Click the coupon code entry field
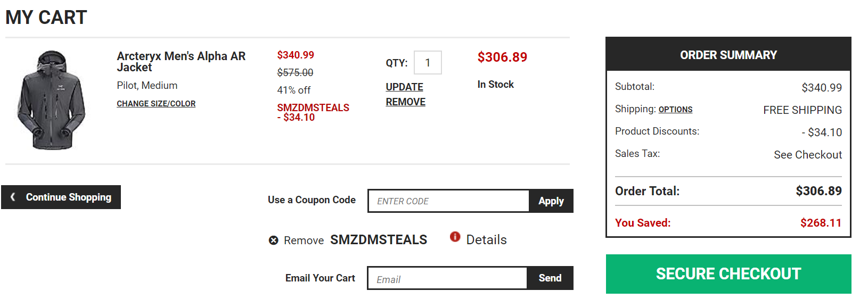 point(448,201)
